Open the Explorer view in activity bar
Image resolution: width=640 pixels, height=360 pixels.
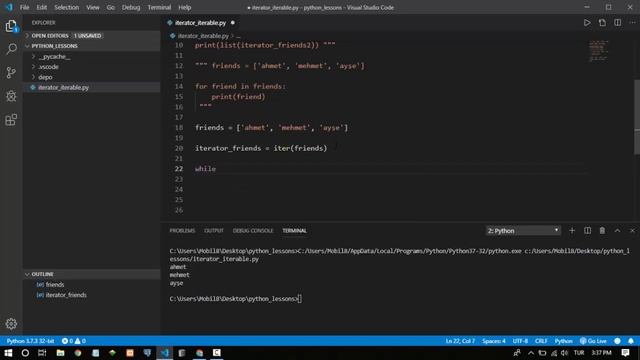coord(11,26)
